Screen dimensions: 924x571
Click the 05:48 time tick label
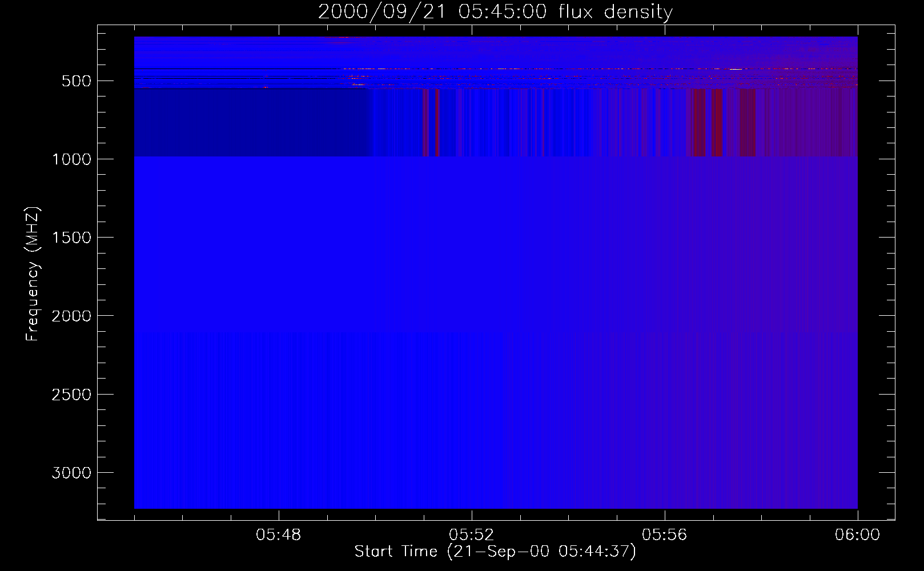click(278, 535)
